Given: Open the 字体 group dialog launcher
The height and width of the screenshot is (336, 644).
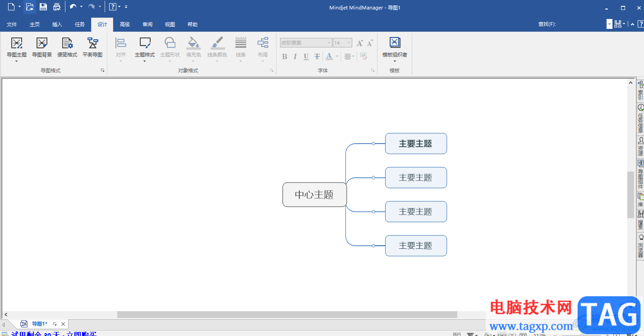Looking at the screenshot, I should click(x=373, y=70).
